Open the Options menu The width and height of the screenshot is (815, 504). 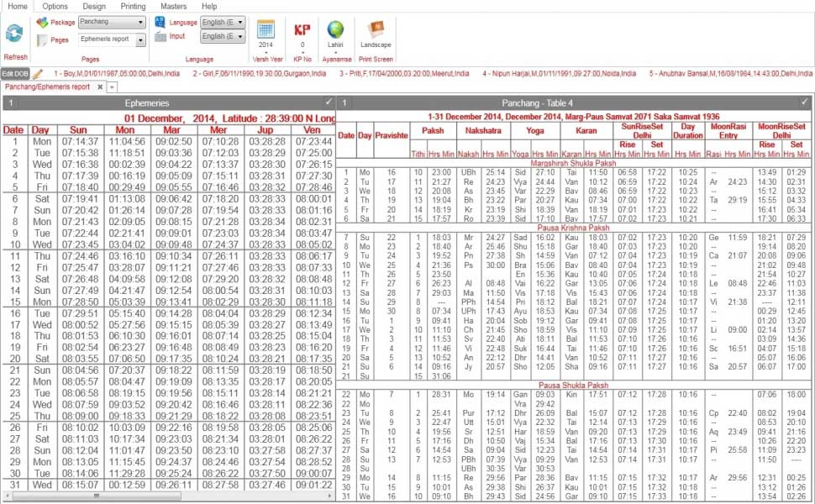click(55, 6)
